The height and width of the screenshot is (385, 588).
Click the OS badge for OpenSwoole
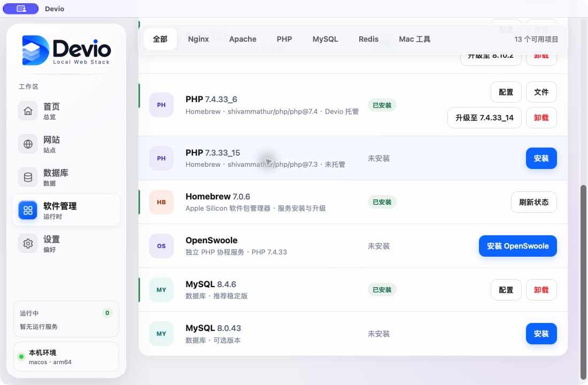click(161, 246)
